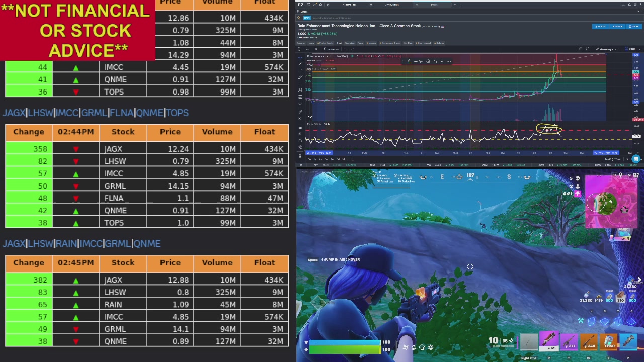The height and width of the screenshot is (362, 644).
Task: Select the ruler measure tool in chart sidebar
Action: (x=300, y=112)
